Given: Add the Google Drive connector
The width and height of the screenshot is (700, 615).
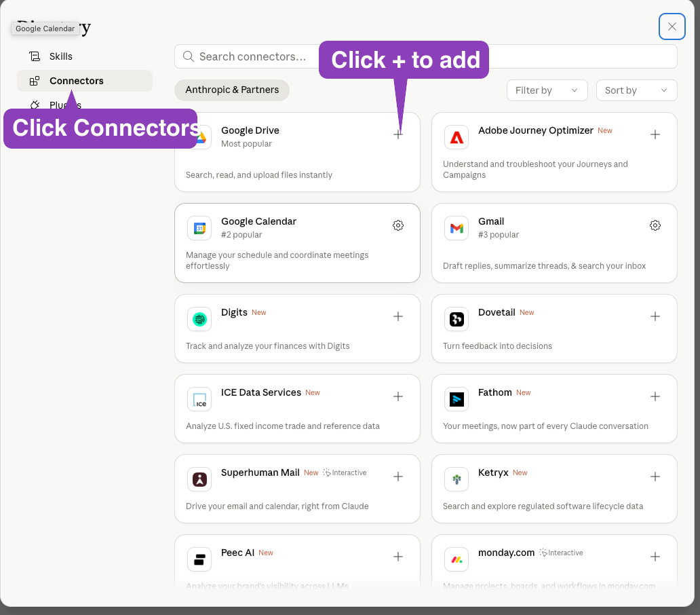Looking at the screenshot, I should coord(397,134).
